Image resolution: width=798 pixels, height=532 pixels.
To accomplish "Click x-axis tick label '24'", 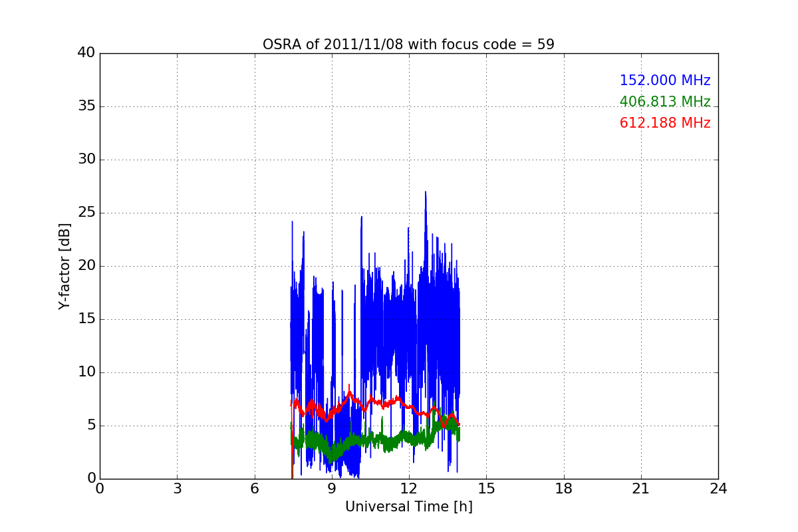I will point(718,489).
